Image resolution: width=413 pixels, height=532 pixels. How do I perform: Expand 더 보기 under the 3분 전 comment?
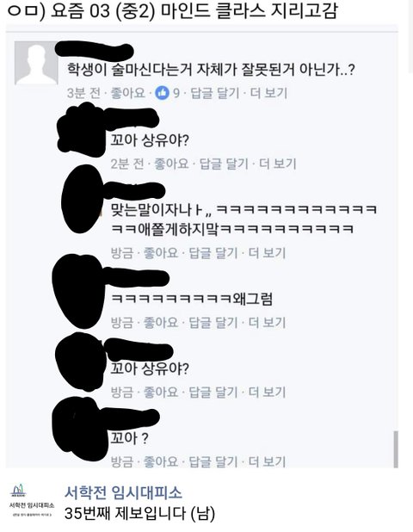[268, 93]
